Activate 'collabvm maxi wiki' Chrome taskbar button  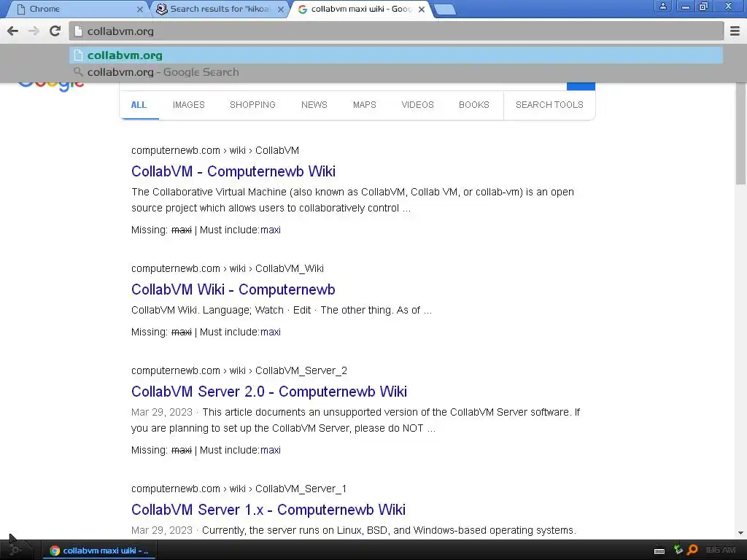pyautogui.click(x=99, y=551)
